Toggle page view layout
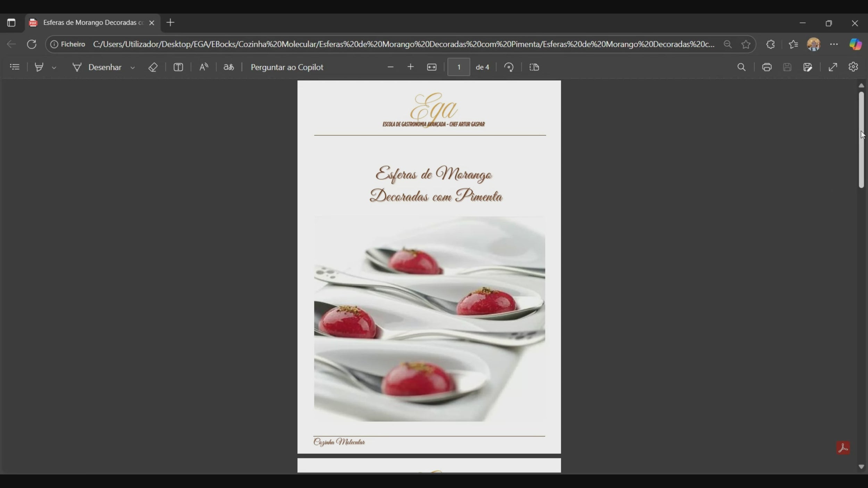This screenshot has width=868, height=488. tap(534, 67)
